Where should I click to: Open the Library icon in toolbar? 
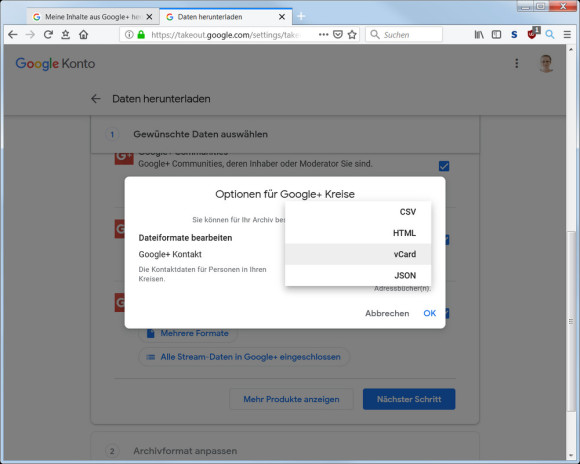[x=479, y=35]
